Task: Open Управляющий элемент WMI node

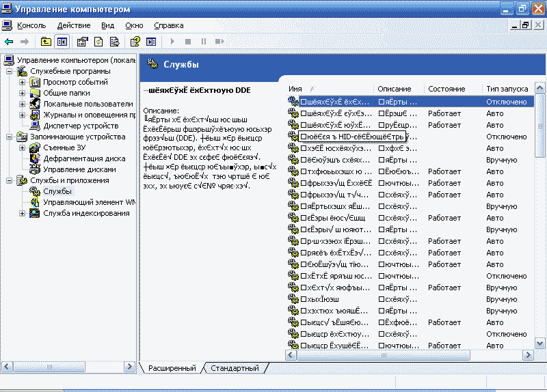Action: click(x=90, y=202)
